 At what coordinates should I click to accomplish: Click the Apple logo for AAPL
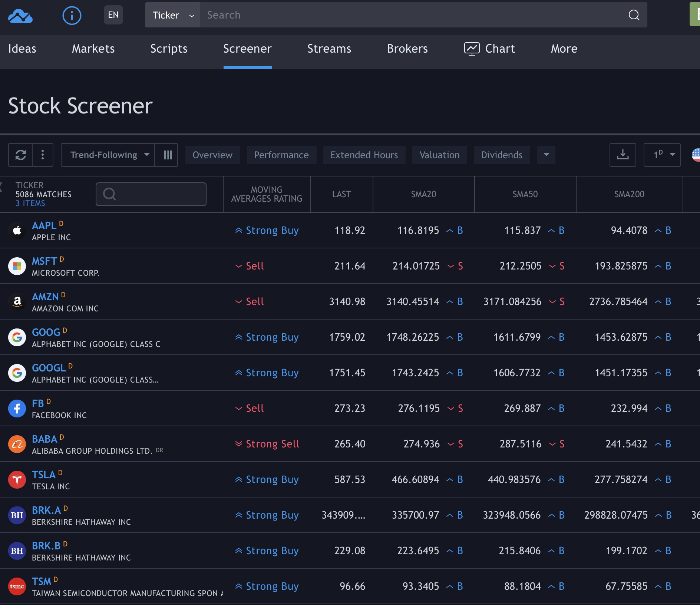tap(17, 231)
